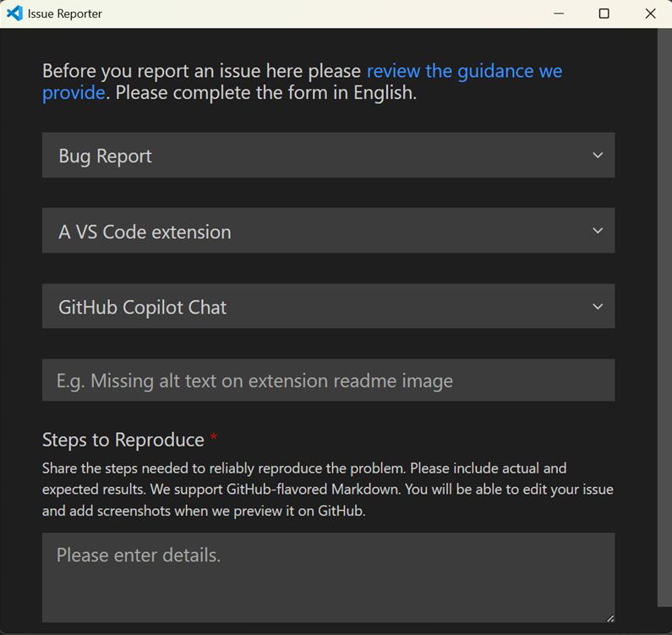Focus the issue title input field
Screen dimensions: 672x635
[328, 380]
